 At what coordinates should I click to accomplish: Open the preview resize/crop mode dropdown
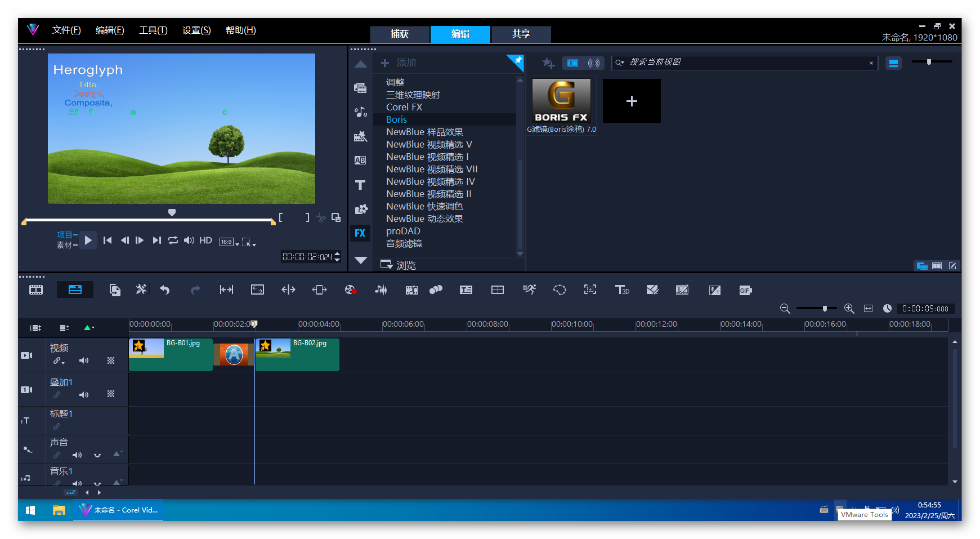[x=249, y=242]
